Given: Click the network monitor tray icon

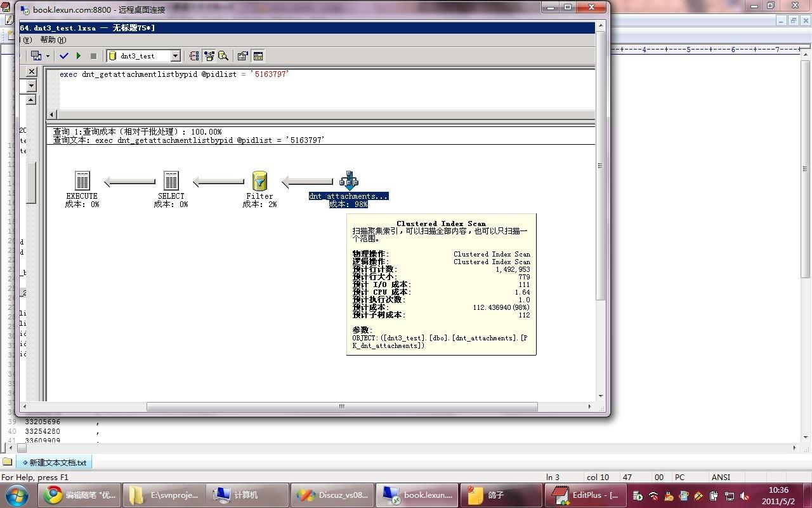Looking at the screenshot, I should 730,496.
